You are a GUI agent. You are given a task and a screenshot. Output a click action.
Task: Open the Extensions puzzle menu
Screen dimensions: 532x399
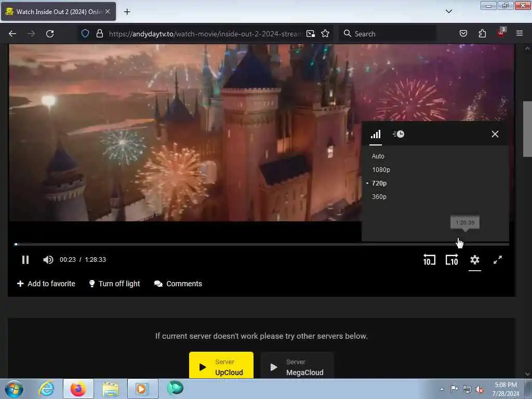(x=482, y=34)
